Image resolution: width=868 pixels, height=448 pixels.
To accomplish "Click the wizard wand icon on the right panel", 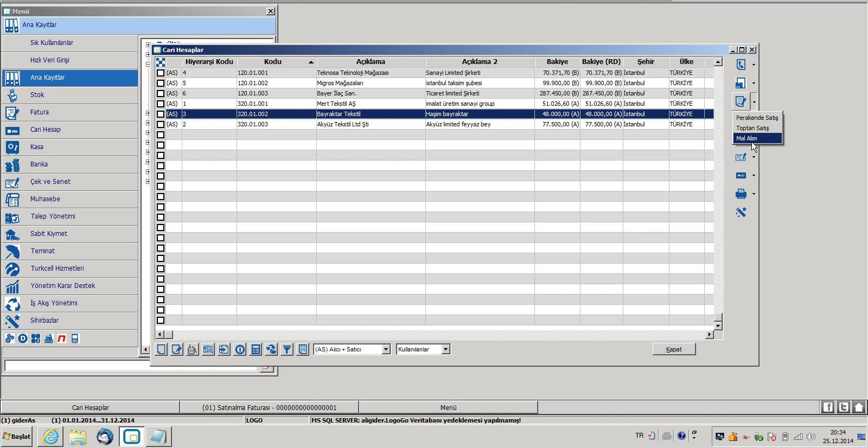I will pyautogui.click(x=741, y=212).
